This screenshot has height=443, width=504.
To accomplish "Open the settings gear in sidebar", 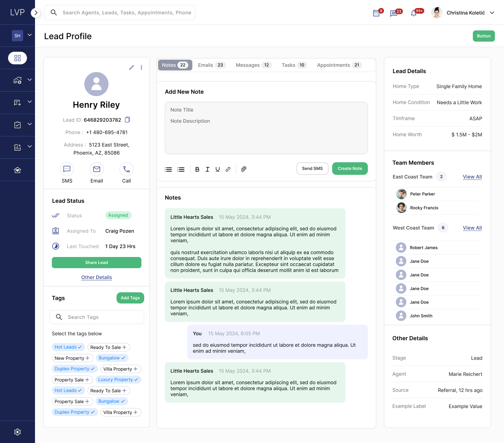I will tap(17, 432).
